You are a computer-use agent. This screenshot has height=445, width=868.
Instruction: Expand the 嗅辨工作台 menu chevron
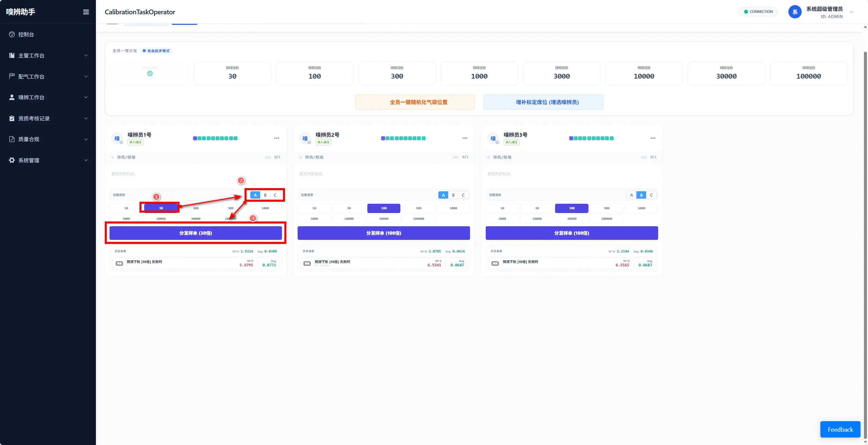[x=86, y=97]
